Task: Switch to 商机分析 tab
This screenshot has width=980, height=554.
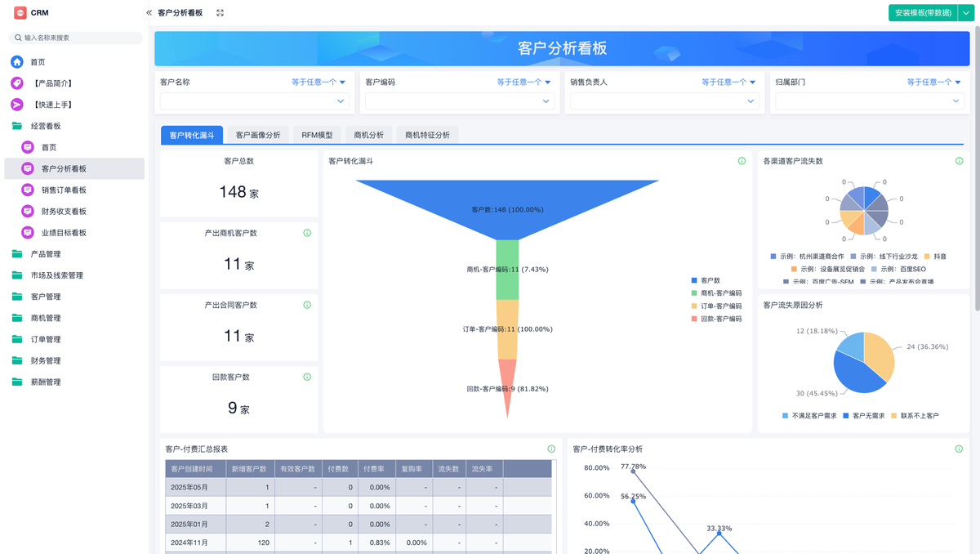Action: (x=368, y=135)
